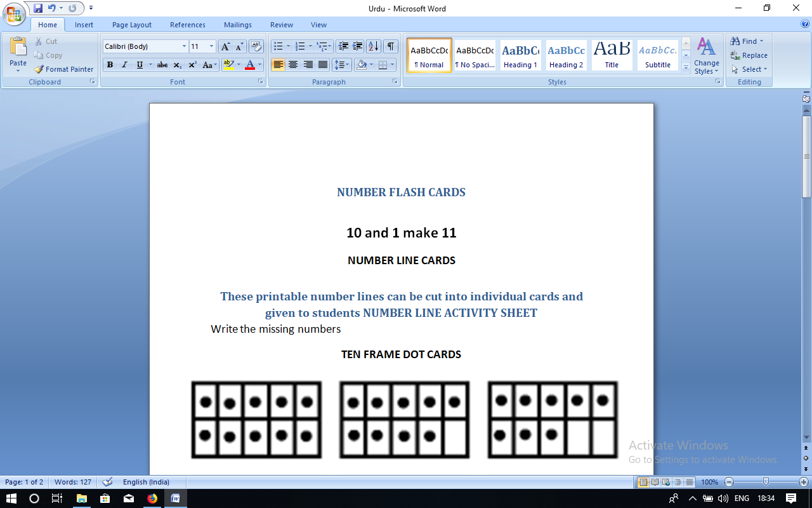Open the font size dropdown
Screen dimensions: 812x508
pyautogui.click(x=212, y=46)
